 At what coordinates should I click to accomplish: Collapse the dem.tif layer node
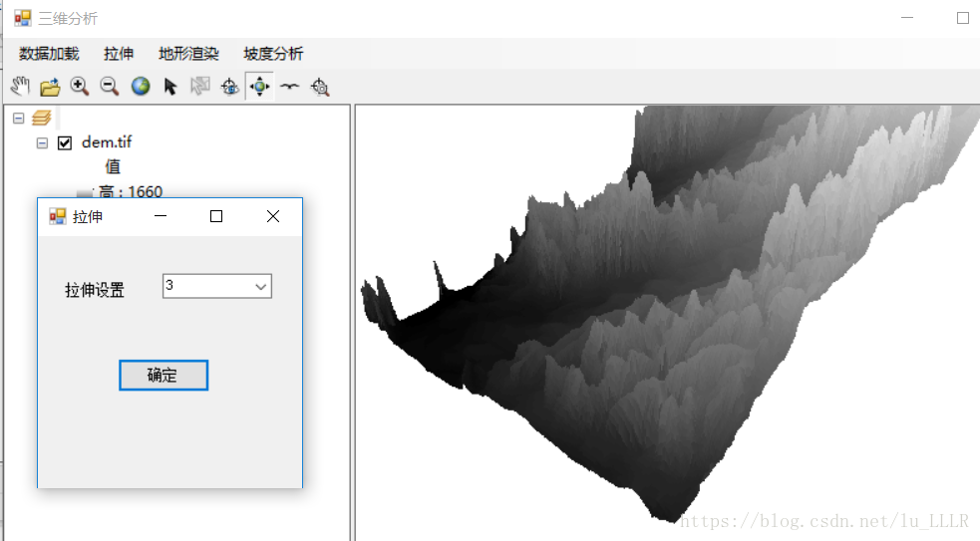42,143
